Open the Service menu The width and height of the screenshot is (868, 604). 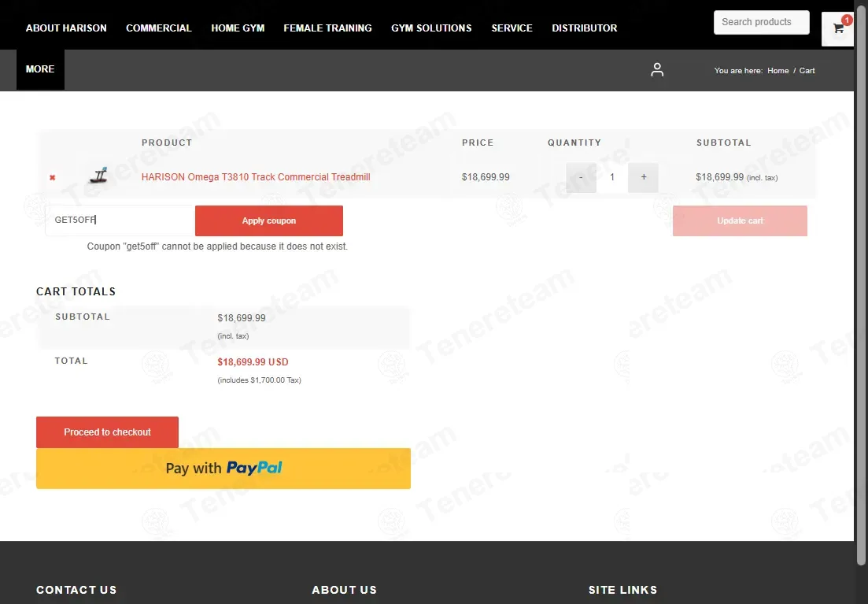[512, 28]
